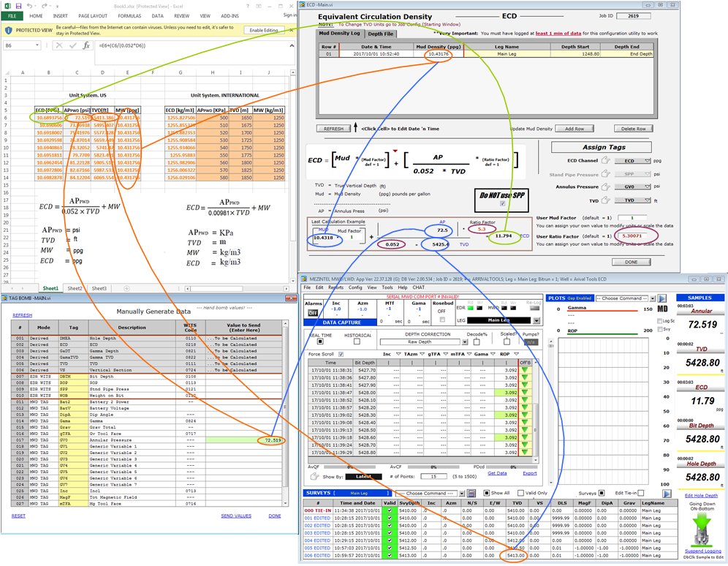Click the hand icon beside Annulus Pressure
This screenshot has height=566, width=728.
click(605, 186)
